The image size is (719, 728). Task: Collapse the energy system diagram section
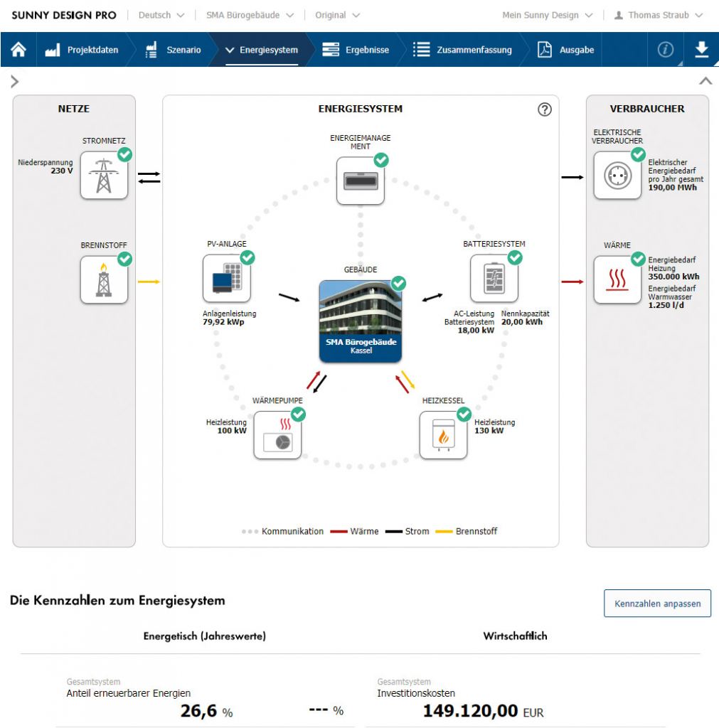705,81
